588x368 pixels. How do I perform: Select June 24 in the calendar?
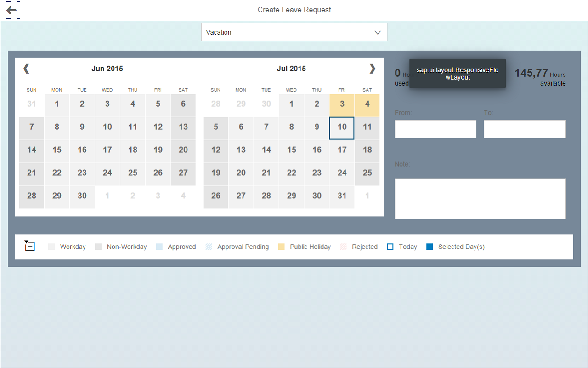click(107, 174)
